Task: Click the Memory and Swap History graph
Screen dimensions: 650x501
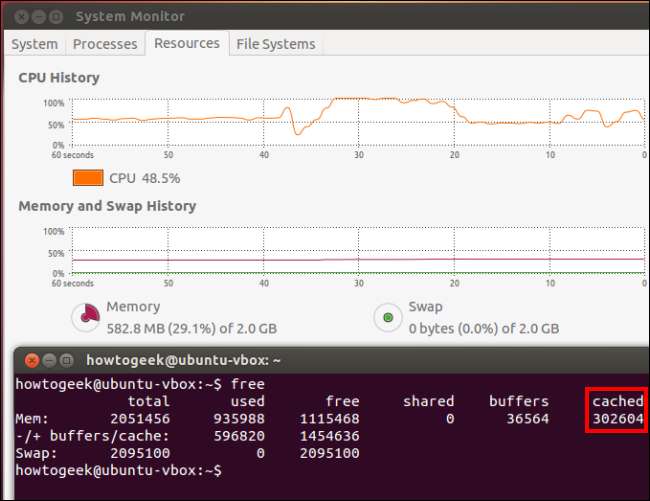Action: coord(358,251)
